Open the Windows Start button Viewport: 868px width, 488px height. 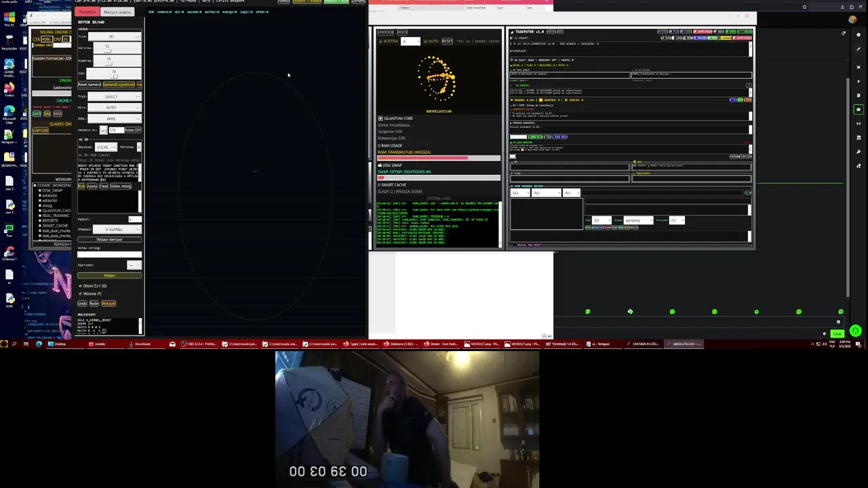3,344
